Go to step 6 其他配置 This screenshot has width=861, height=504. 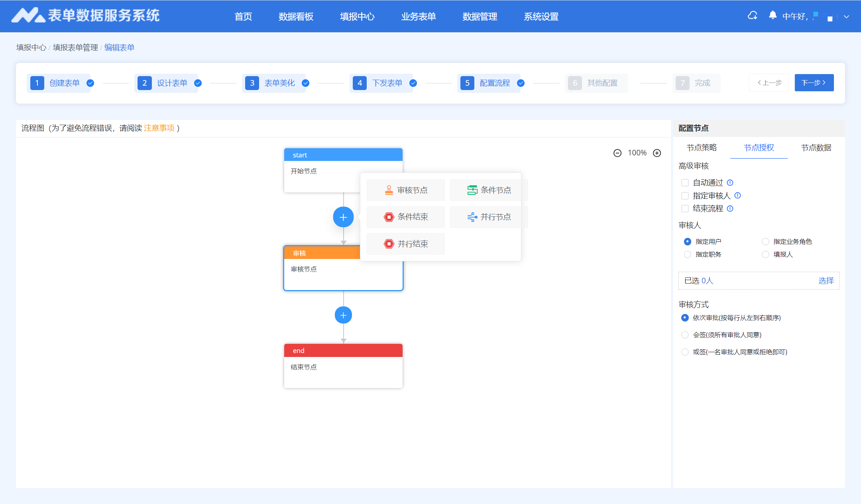click(x=596, y=83)
